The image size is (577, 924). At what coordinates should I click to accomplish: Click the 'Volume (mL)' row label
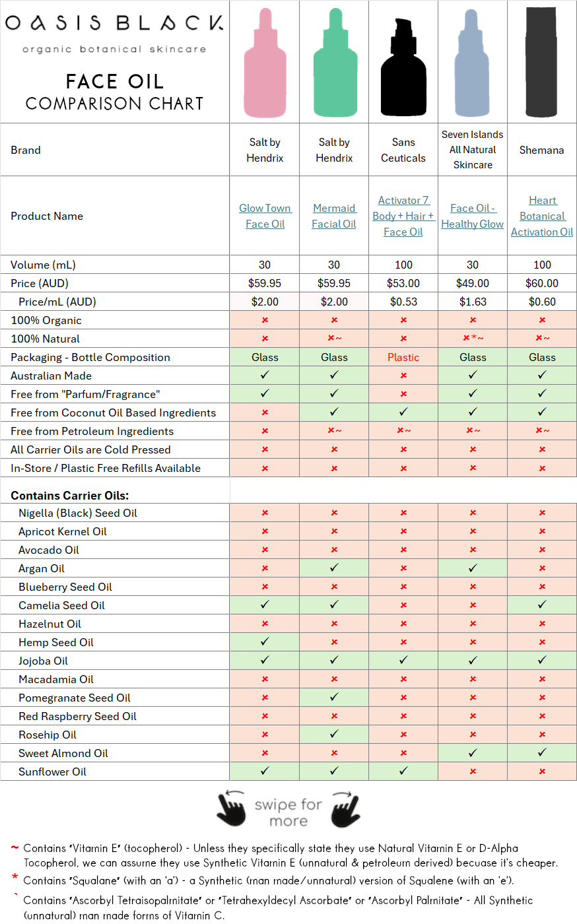[43, 265]
